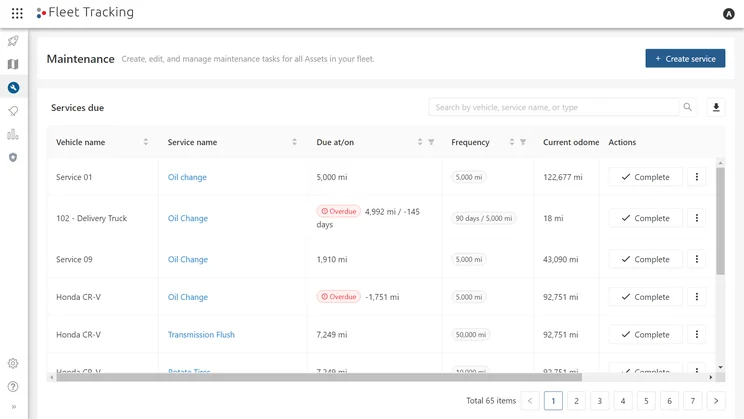This screenshot has height=419, width=744.
Task: Open the rocket getting-started icon in sidebar
Action: click(x=13, y=41)
